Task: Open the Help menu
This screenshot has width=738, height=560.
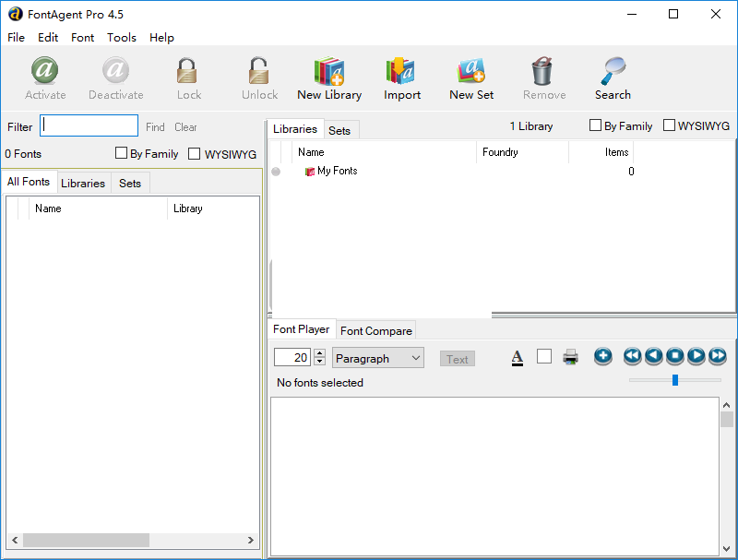Action: point(161,37)
